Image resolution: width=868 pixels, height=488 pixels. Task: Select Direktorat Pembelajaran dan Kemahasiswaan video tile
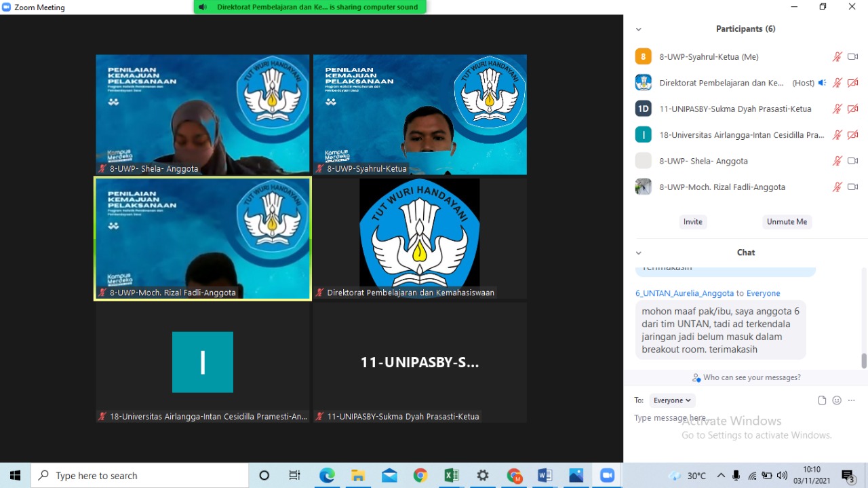pyautogui.click(x=420, y=238)
